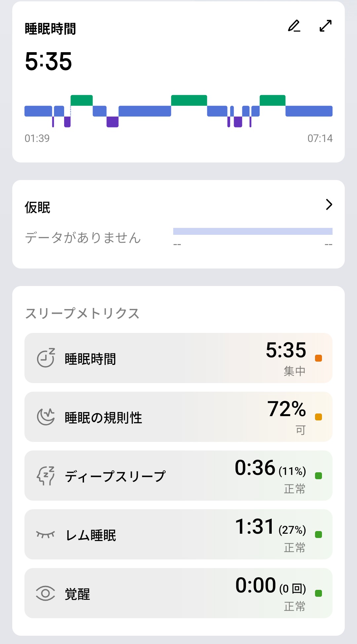Viewport: 357px width, 644px height.
Task: Tap the open-eye 覚醒 icon
Action: (x=46, y=593)
